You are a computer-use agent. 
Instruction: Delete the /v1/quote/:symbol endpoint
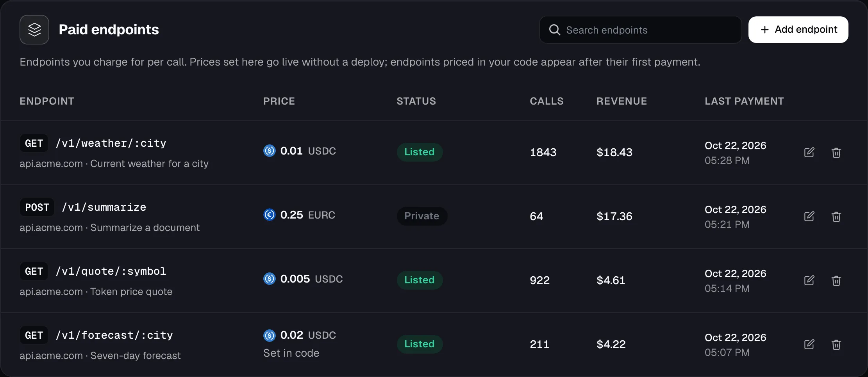[x=836, y=280]
